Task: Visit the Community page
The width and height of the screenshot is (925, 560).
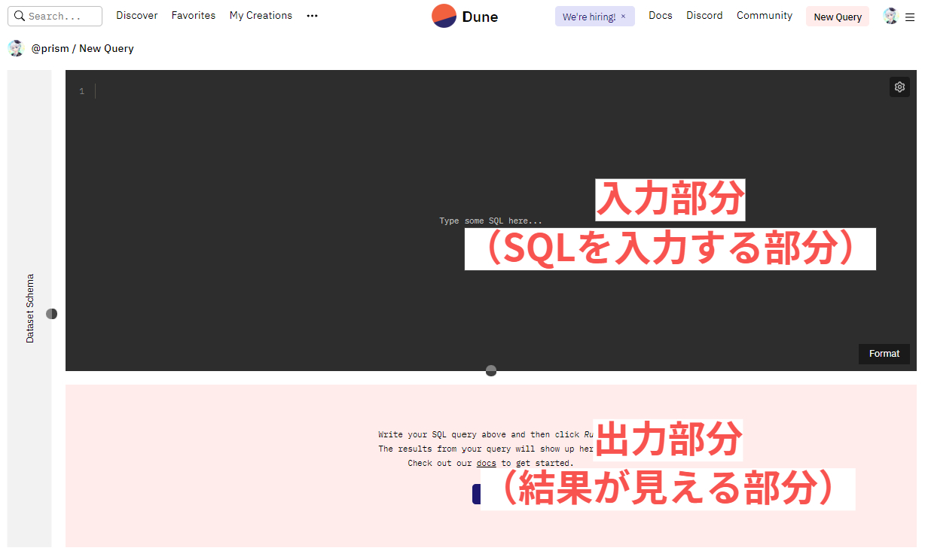Action: [x=764, y=15]
